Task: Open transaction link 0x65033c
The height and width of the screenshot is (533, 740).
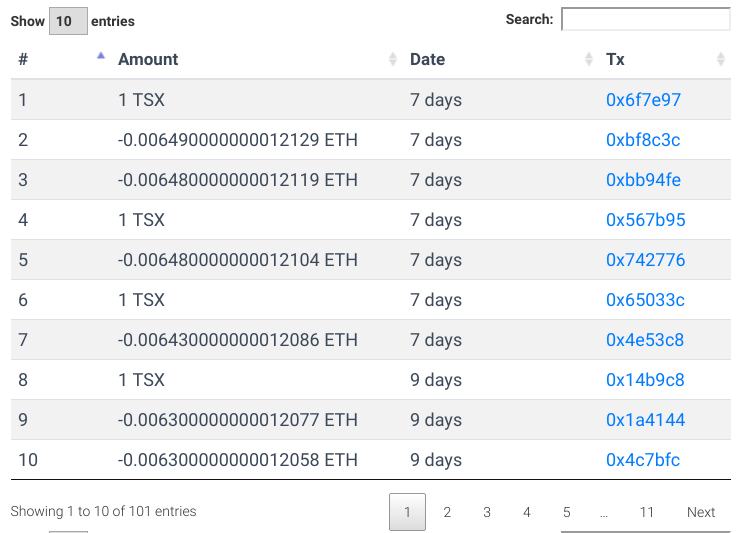Action: coord(645,300)
